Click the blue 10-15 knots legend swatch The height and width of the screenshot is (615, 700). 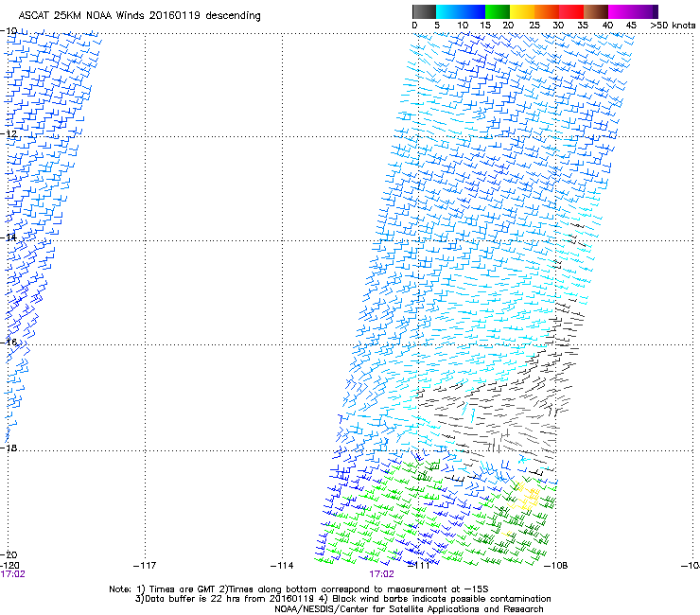click(x=473, y=11)
